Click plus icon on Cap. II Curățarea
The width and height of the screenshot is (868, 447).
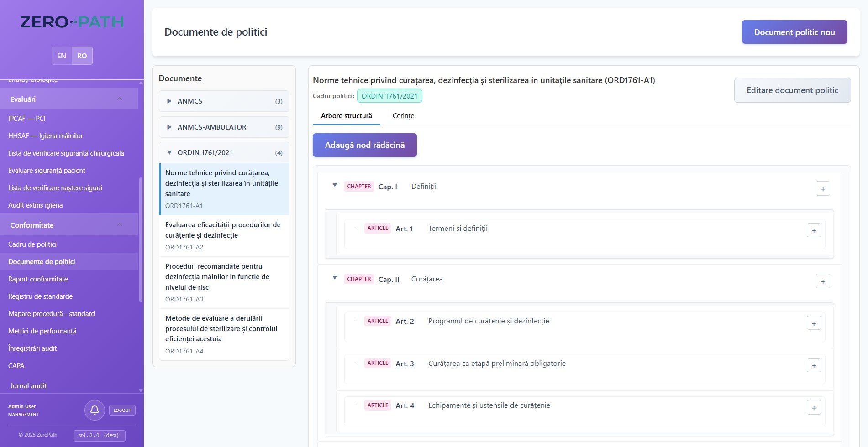tap(822, 281)
